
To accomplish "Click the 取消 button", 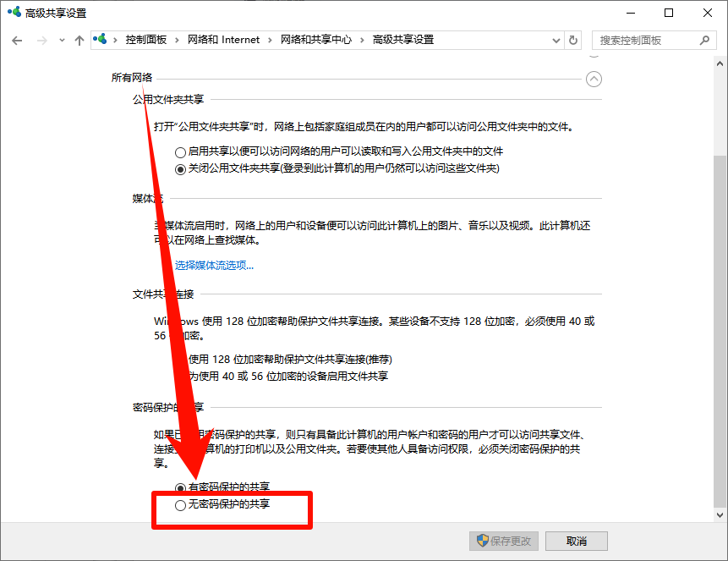I will pyautogui.click(x=576, y=541).
